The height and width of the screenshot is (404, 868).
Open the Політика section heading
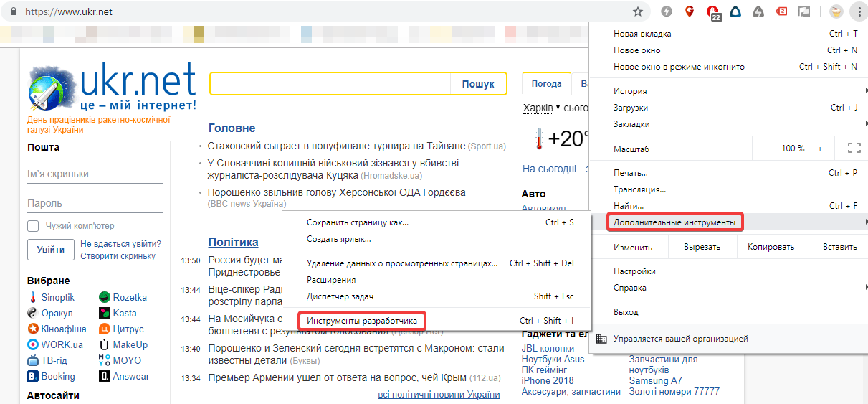(x=233, y=242)
